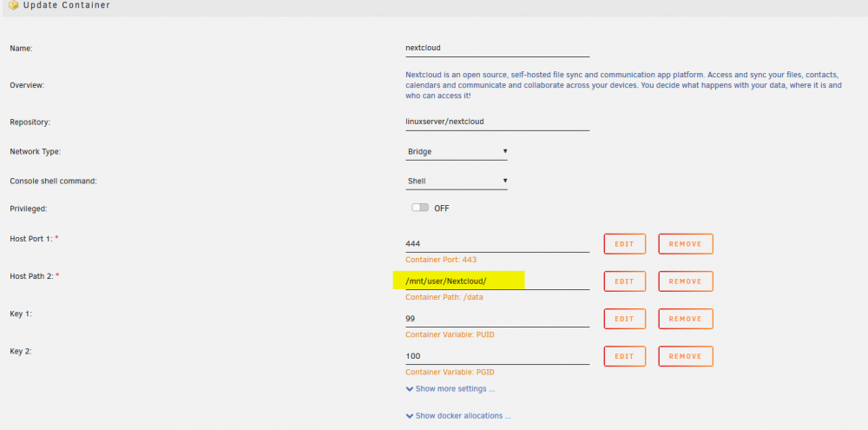The height and width of the screenshot is (430, 868).
Task: Click the Key 1 field with 99
Action: pos(497,319)
